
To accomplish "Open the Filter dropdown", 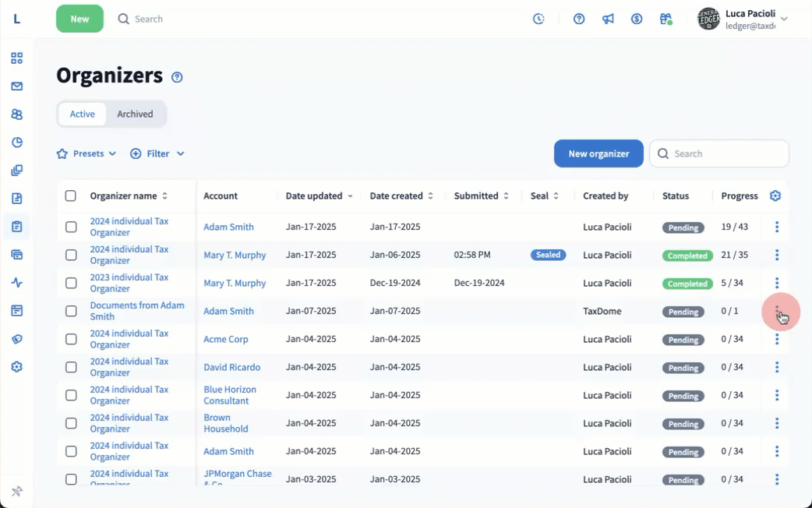I will pyautogui.click(x=157, y=154).
